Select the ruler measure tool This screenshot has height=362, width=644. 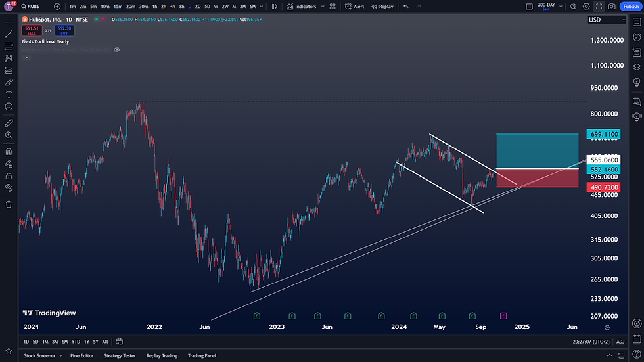[9, 123]
